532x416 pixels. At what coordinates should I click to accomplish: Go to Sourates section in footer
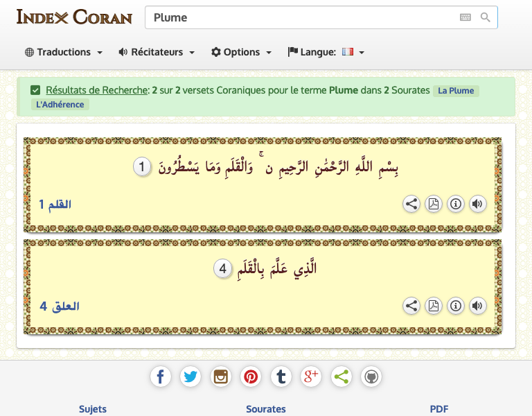tap(266, 409)
